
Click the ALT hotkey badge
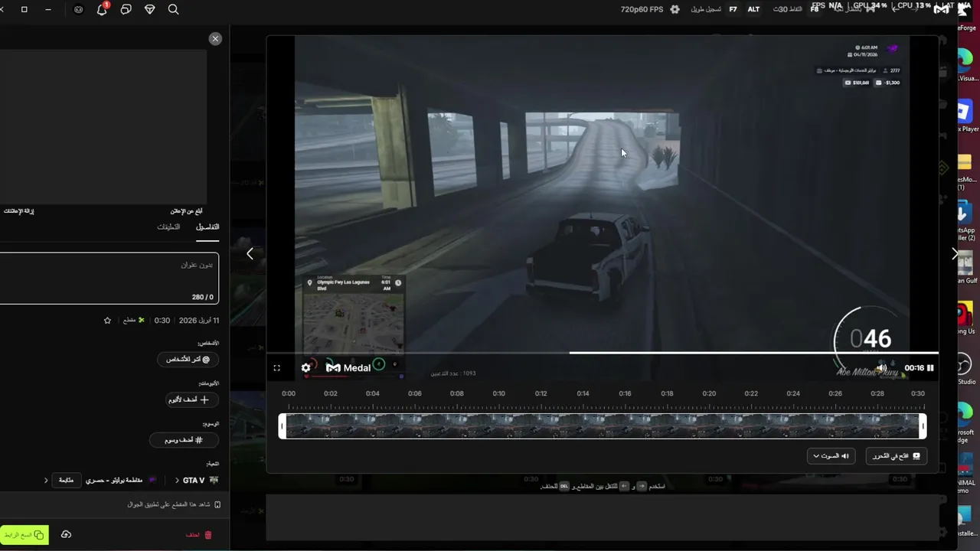754,9
